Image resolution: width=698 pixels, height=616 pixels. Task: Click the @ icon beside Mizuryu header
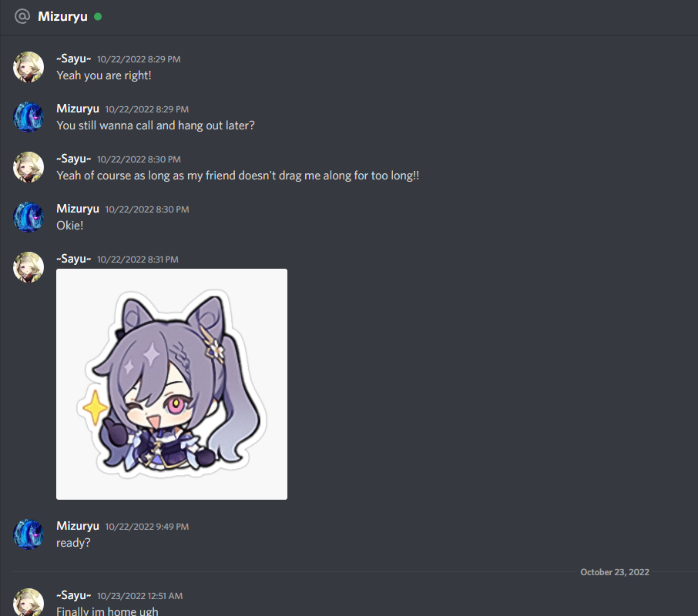(22, 16)
